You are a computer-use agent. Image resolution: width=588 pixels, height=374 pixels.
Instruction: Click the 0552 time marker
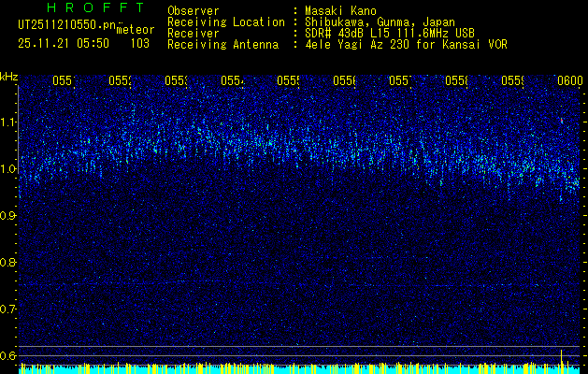120,80
